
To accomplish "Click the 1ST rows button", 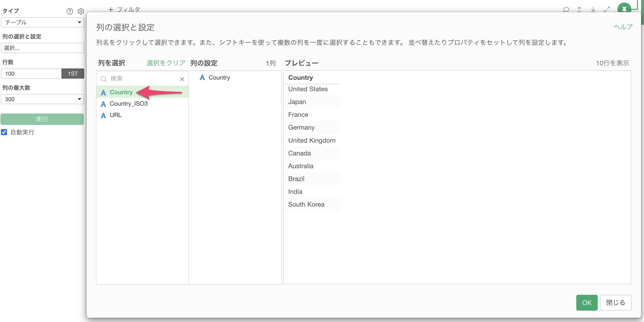I will (x=73, y=74).
